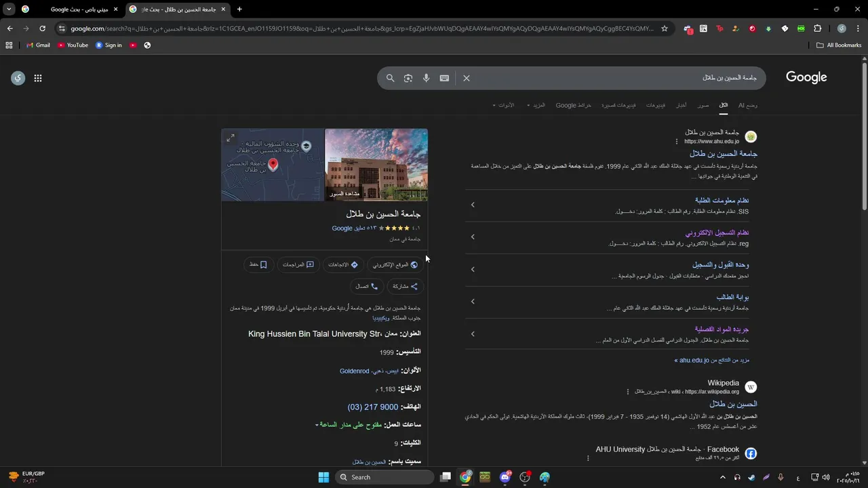Click the الاتجاهات directions button
This screenshot has width=868, height=488.
coord(343,265)
